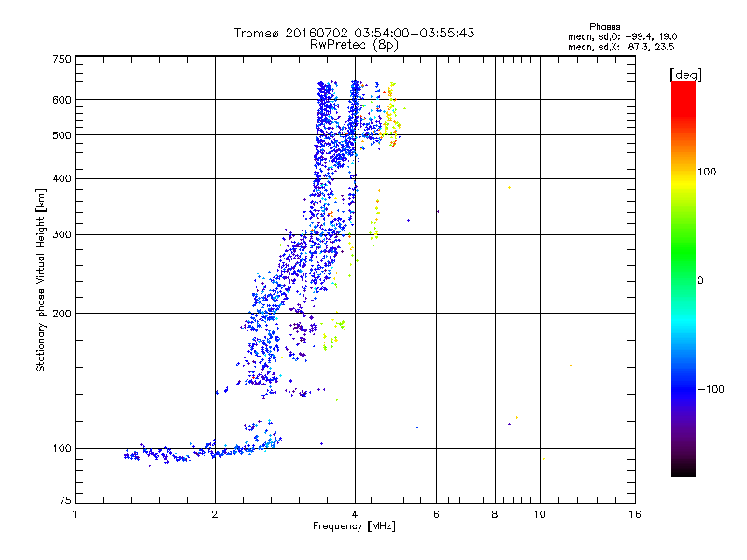747x560 pixels.
Task: Click the x-axis label '8'
Action: pos(495,514)
